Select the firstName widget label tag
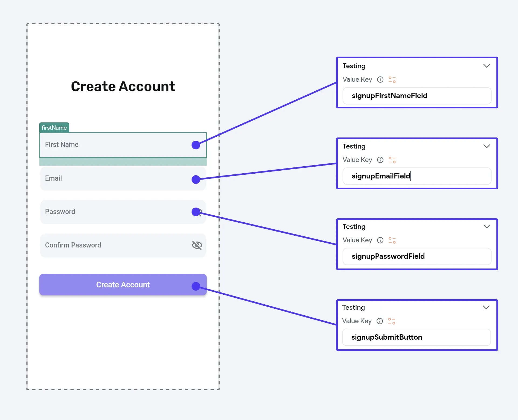Image resolution: width=518 pixels, height=420 pixels. [x=54, y=128]
